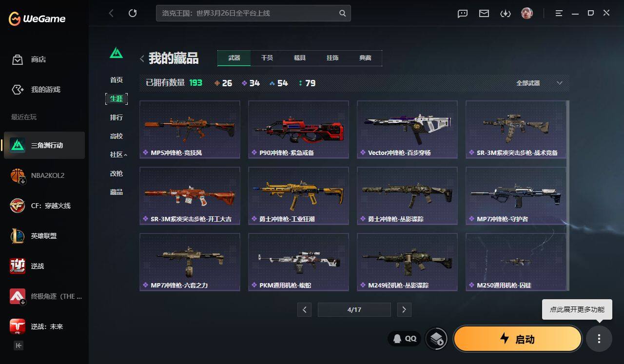Select 英雄联盟 in the game list
624x364 pixels.
[44, 236]
